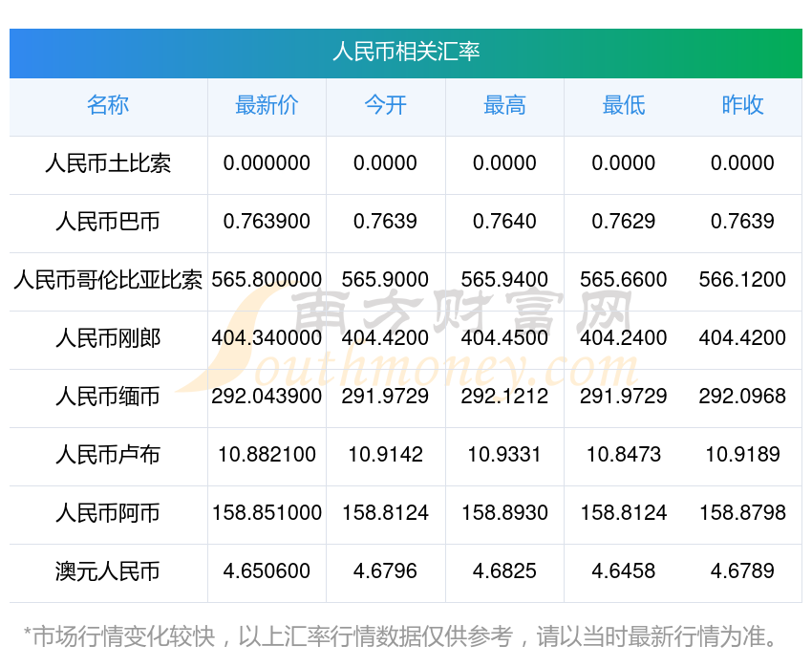Screen dimensions: 812x667
Task: Select the 澳元人民币 row name
Action: pos(108,571)
